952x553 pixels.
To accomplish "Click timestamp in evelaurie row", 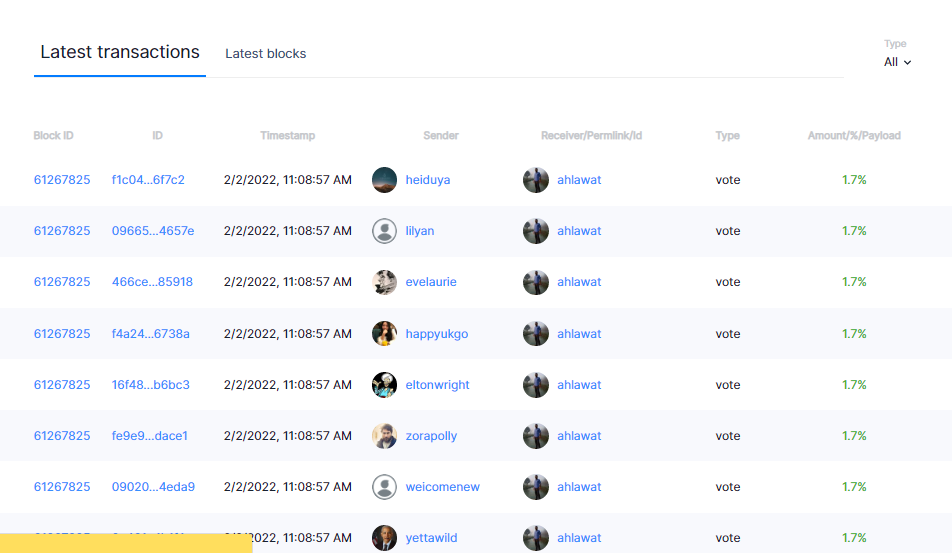I will (x=288, y=282).
